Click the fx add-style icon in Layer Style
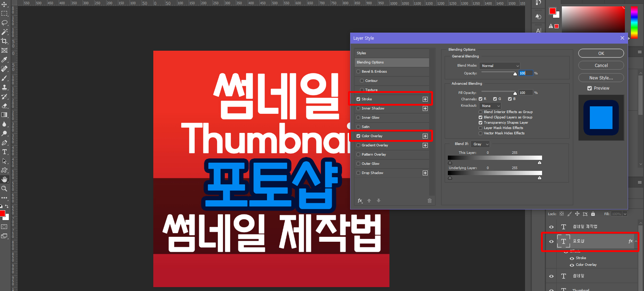 coord(360,201)
